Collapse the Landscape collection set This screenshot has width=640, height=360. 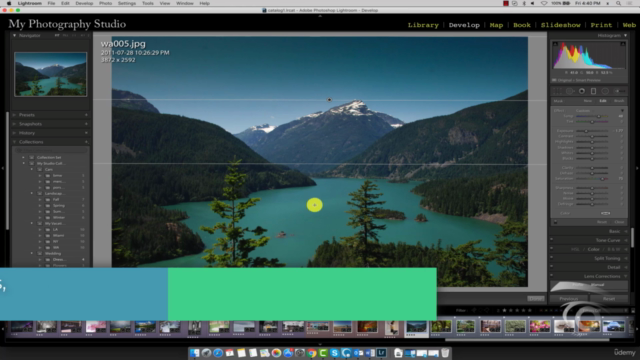[32, 193]
